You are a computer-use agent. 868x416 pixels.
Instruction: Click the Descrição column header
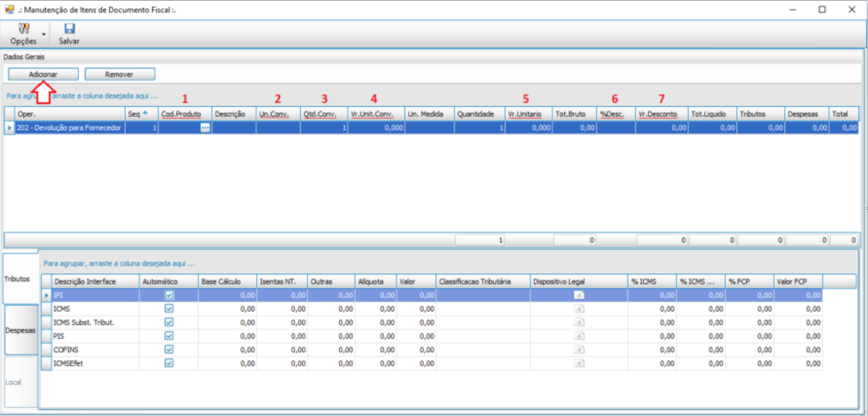(x=234, y=113)
